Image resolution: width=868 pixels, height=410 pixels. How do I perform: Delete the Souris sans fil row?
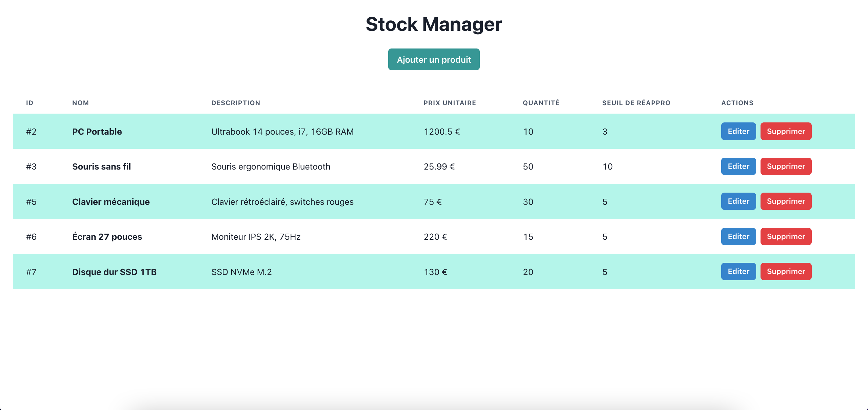click(x=786, y=166)
